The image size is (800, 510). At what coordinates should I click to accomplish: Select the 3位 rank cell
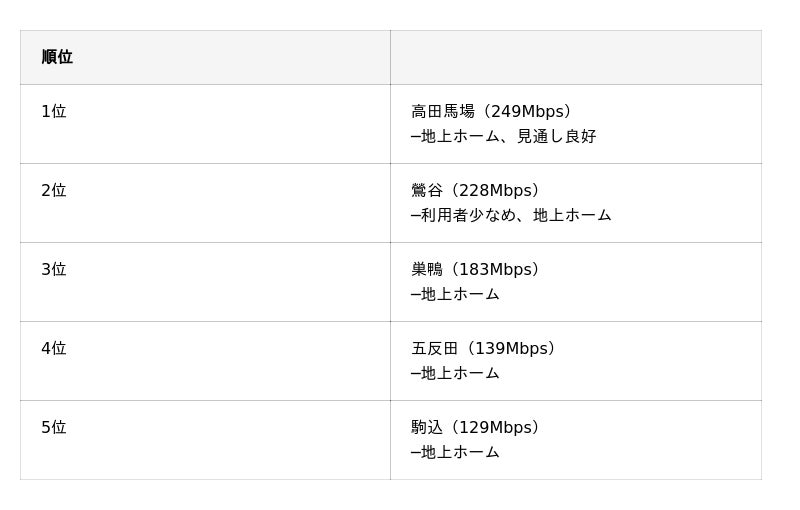point(54,270)
